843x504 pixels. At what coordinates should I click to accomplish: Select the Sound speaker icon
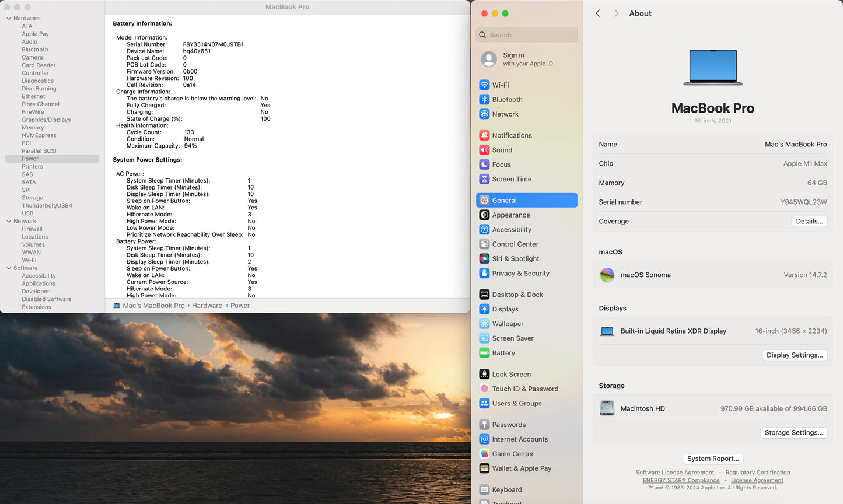pyautogui.click(x=484, y=150)
